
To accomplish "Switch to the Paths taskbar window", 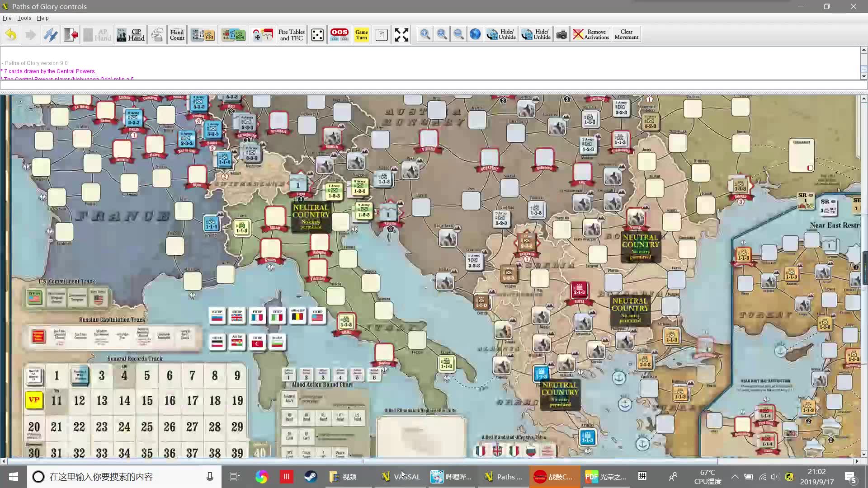I will point(503,477).
